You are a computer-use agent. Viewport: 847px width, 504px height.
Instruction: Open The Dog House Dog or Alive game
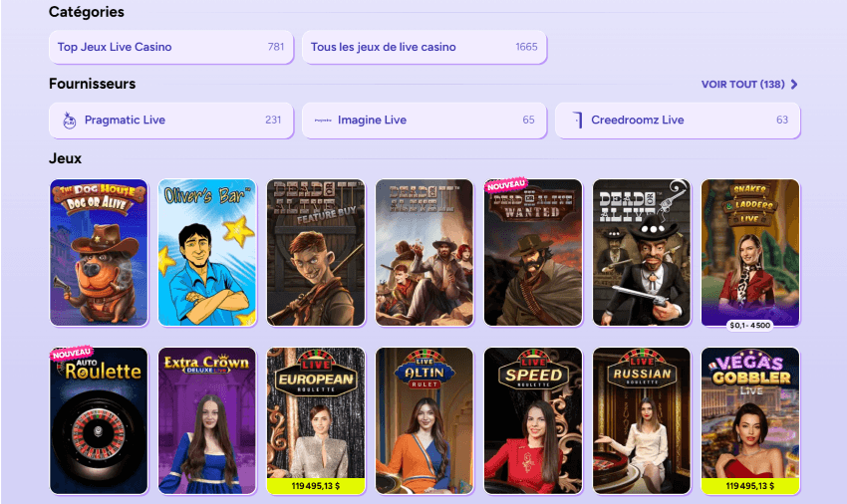coord(99,252)
